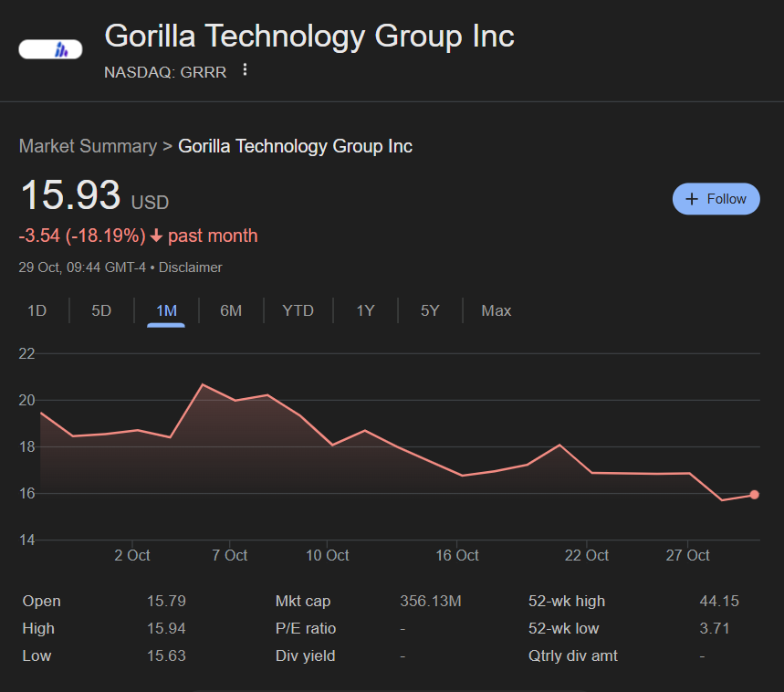Click the Qtrly div amt label
The image size is (784, 692).
click(x=573, y=655)
